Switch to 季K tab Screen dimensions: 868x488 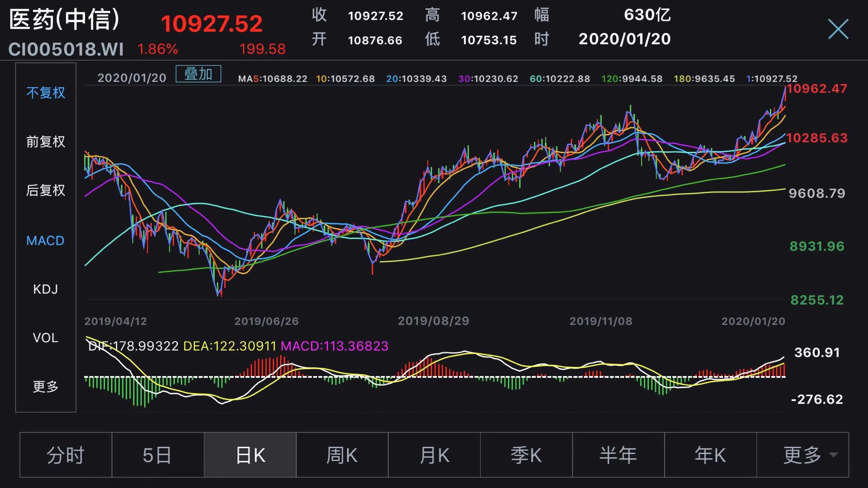[526, 455]
